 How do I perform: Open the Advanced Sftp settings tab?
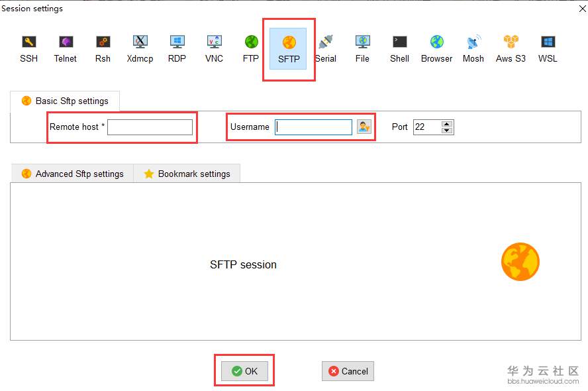[72, 174]
